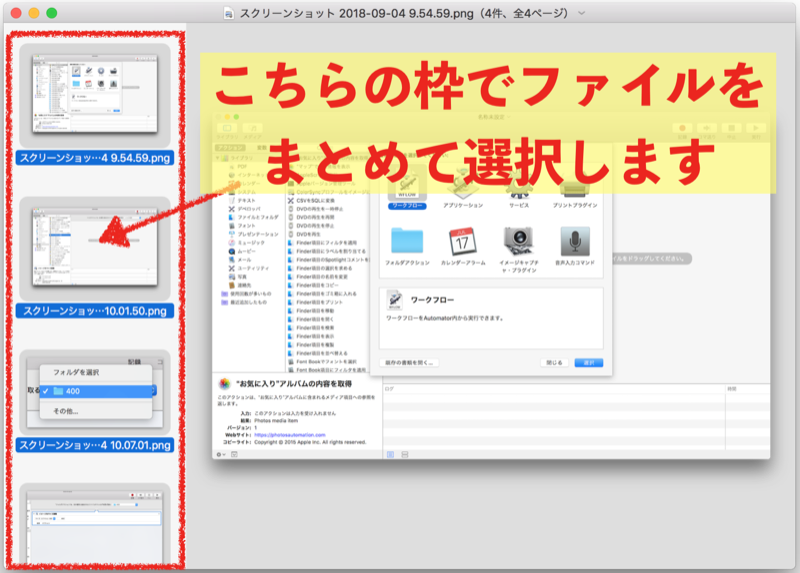Click the 閉じる button in the Automator dialog
The width and height of the screenshot is (800, 573).
point(554,363)
